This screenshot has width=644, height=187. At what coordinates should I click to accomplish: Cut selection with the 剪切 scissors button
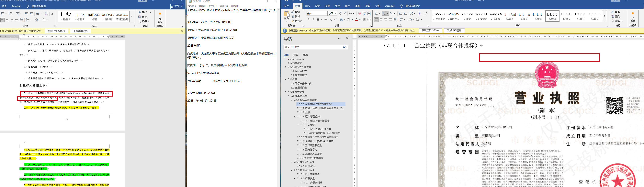coord(296,12)
